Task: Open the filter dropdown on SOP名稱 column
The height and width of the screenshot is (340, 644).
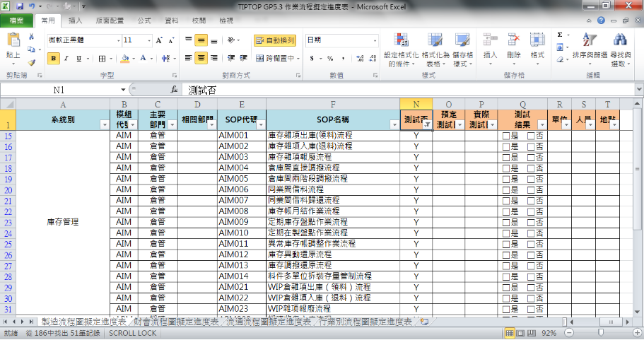Action: click(x=394, y=124)
